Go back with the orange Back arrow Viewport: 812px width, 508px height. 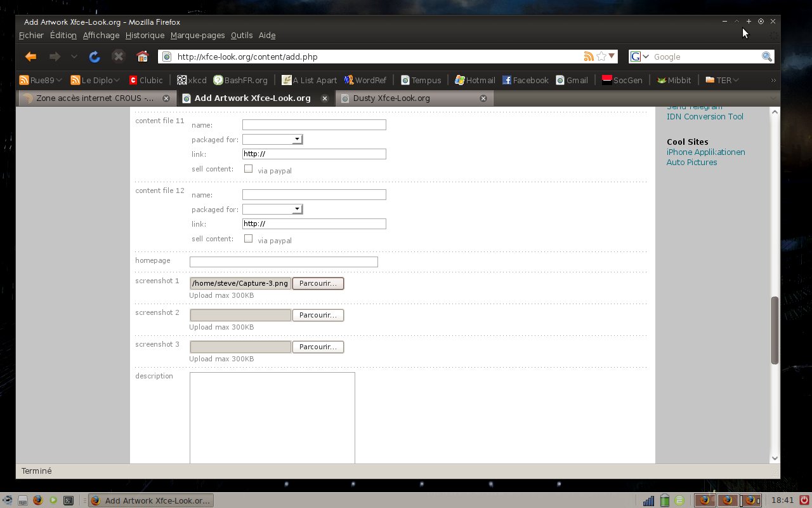30,57
